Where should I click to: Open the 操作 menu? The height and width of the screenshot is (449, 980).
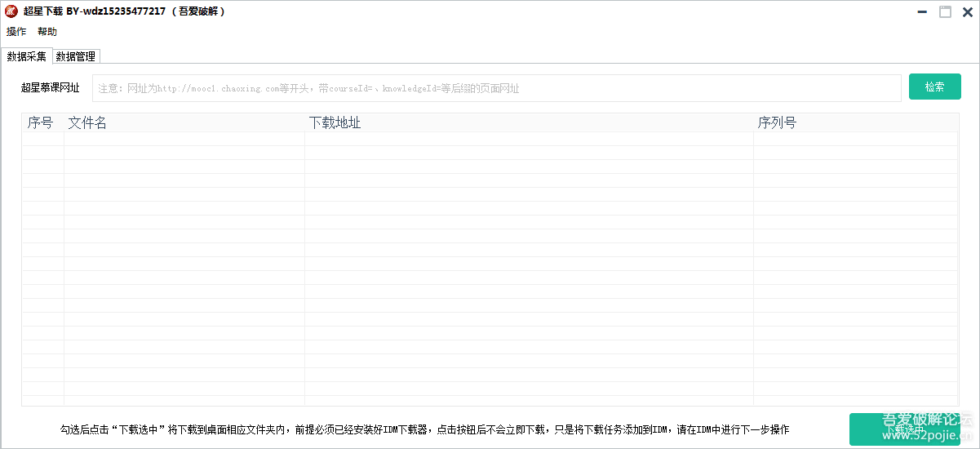click(16, 32)
